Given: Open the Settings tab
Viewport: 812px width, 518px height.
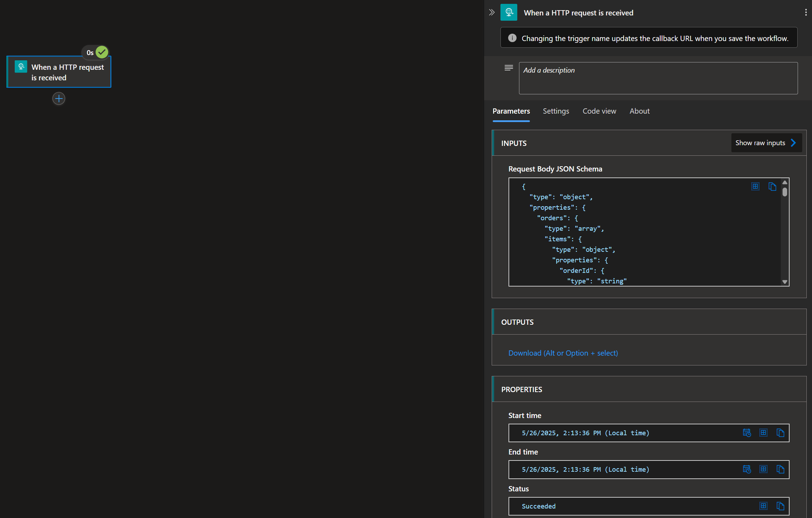Looking at the screenshot, I should pyautogui.click(x=556, y=111).
